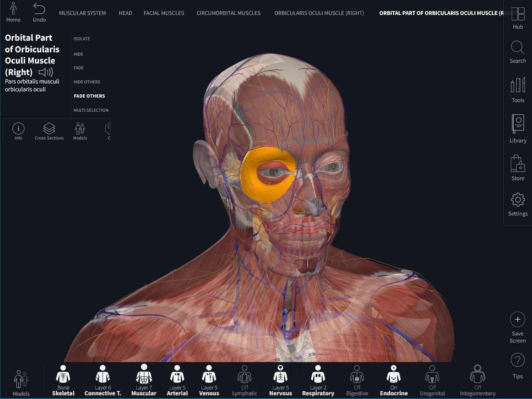Toggle the Respiratory system layer
The width and height of the screenshot is (532, 399).
(x=318, y=380)
